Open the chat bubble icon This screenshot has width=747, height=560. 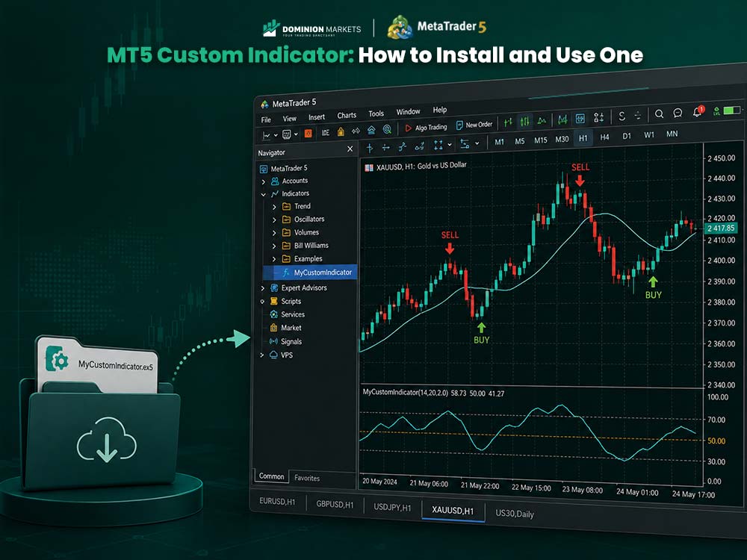678,113
